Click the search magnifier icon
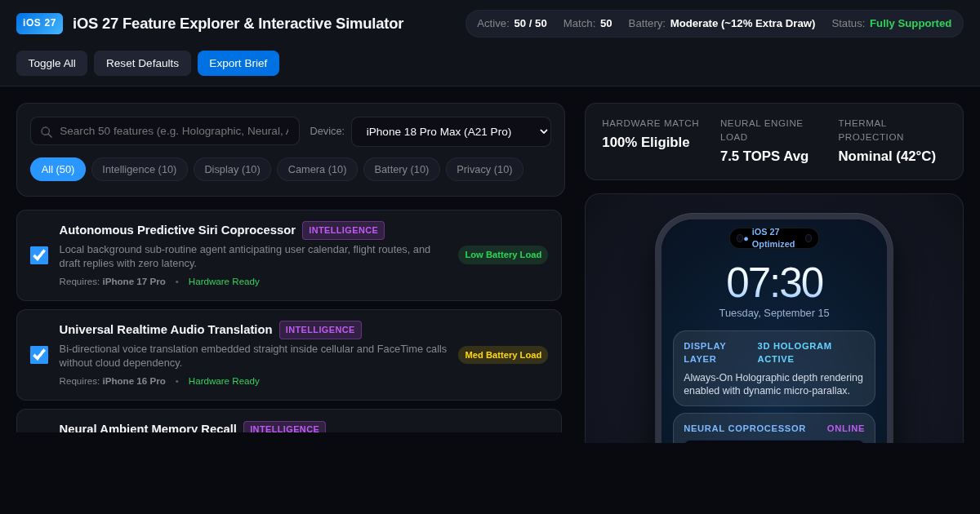The height and width of the screenshot is (514, 980). [46, 131]
